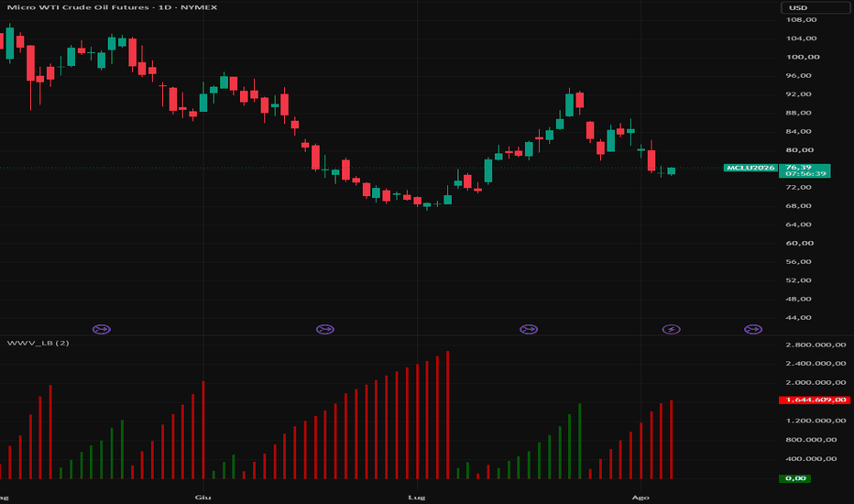Click the 400.000,00 volume axis label
The height and width of the screenshot is (504, 854).
(811, 458)
